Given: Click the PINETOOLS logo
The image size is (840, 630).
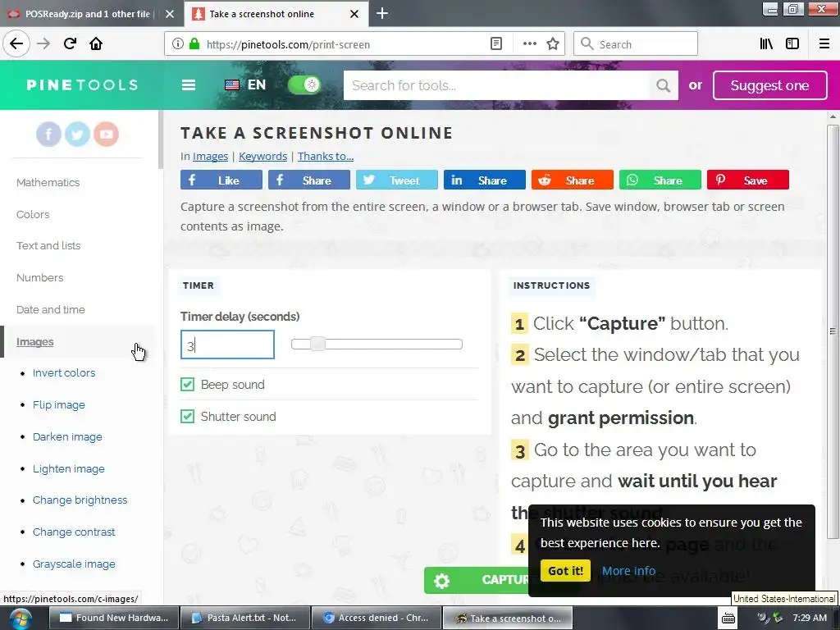Looking at the screenshot, I should tap(83, 85).
